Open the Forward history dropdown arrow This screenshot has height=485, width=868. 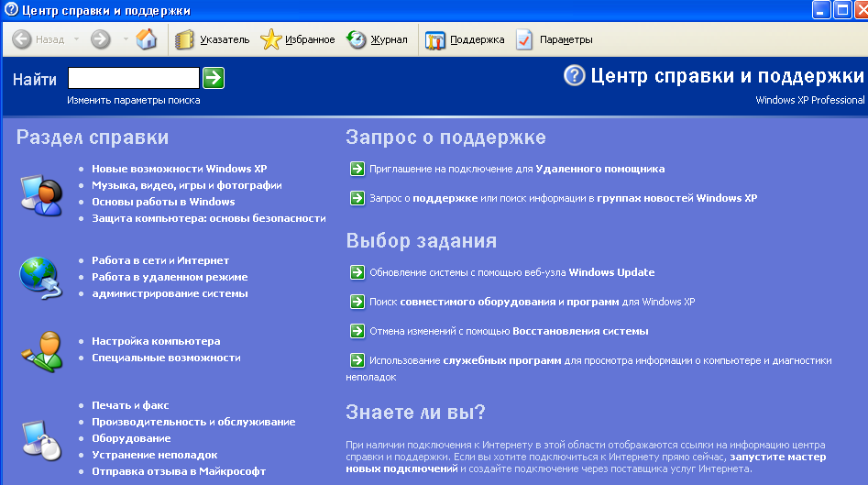126,39
